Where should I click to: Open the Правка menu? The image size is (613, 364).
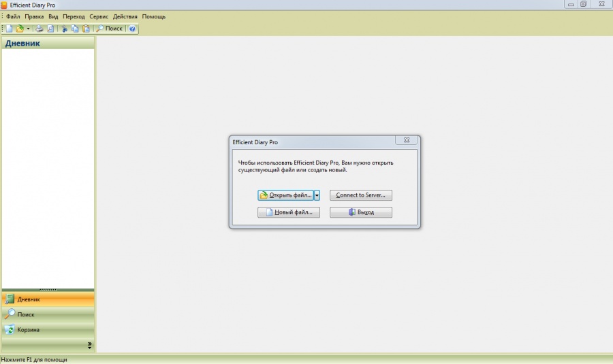(34, 16)
